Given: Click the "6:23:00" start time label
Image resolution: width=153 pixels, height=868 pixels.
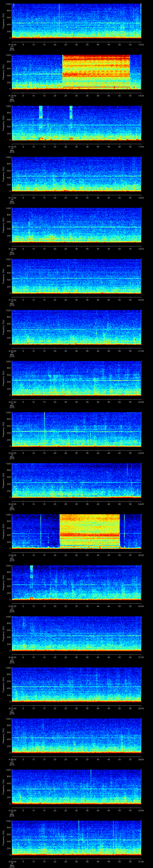Looking at the screenshot, I should (12, 504).
